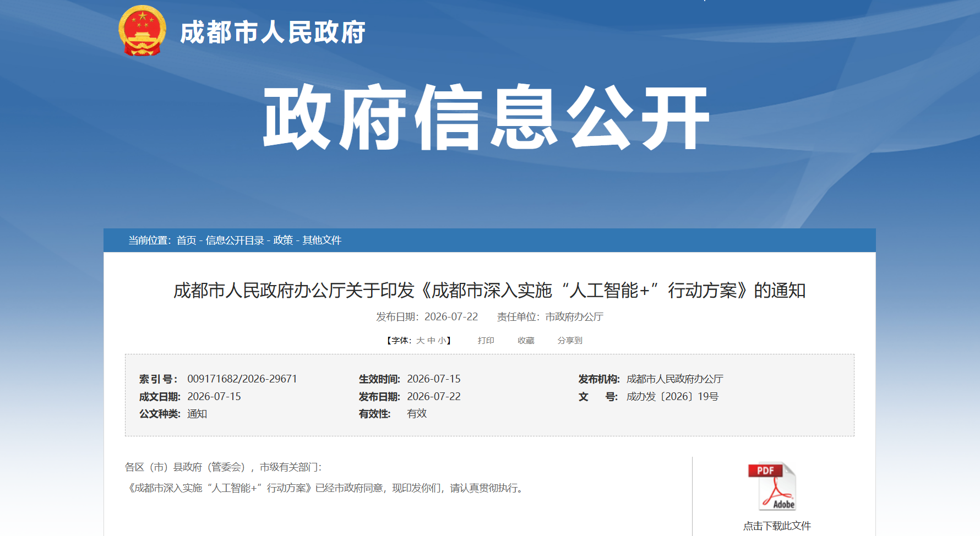The image size is (980, 536).
Task: Select 发布机构 value 成都市人民政府办公厅
Action: coord(675,379)
